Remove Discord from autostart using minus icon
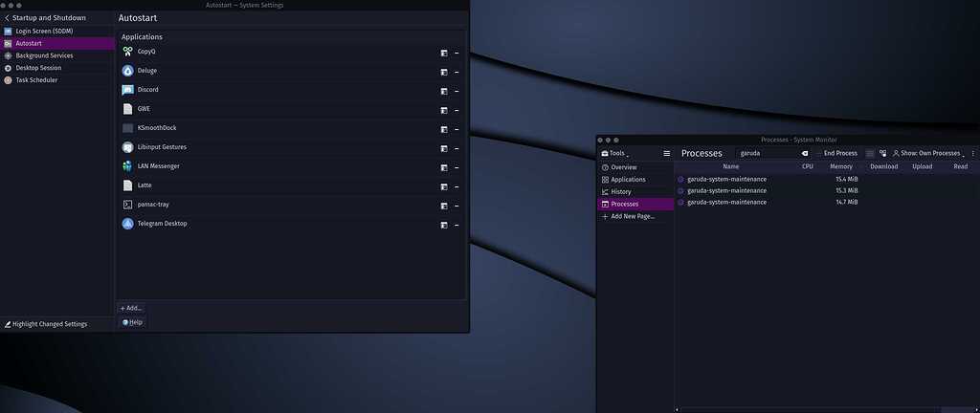The image size is (980, 413). 457,91
